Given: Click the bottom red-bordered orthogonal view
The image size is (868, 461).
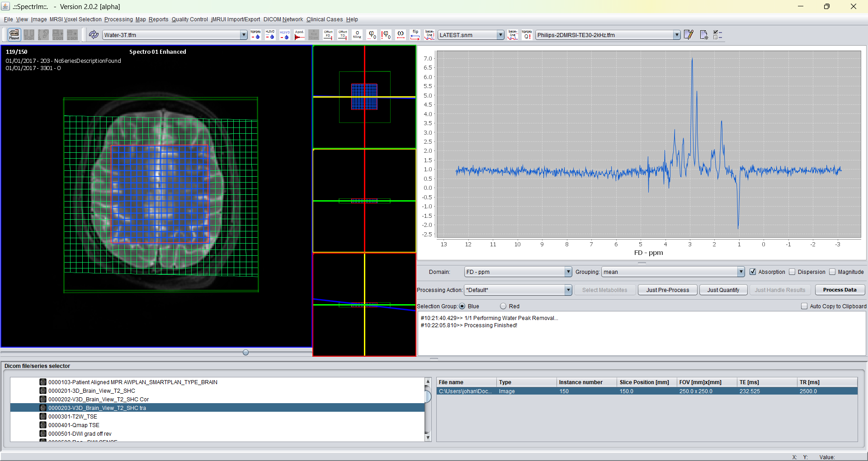Looking at the screenshot, I should pos(364,305).
